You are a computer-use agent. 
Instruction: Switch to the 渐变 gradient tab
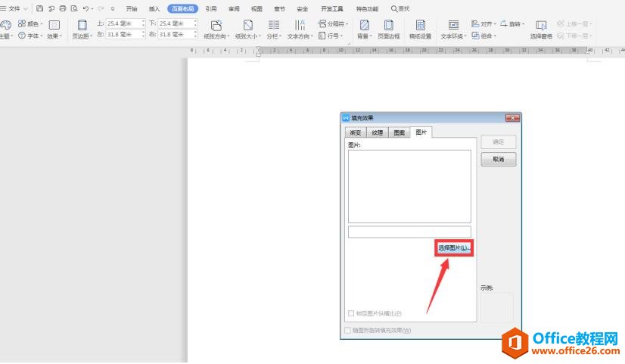point(355,132)
